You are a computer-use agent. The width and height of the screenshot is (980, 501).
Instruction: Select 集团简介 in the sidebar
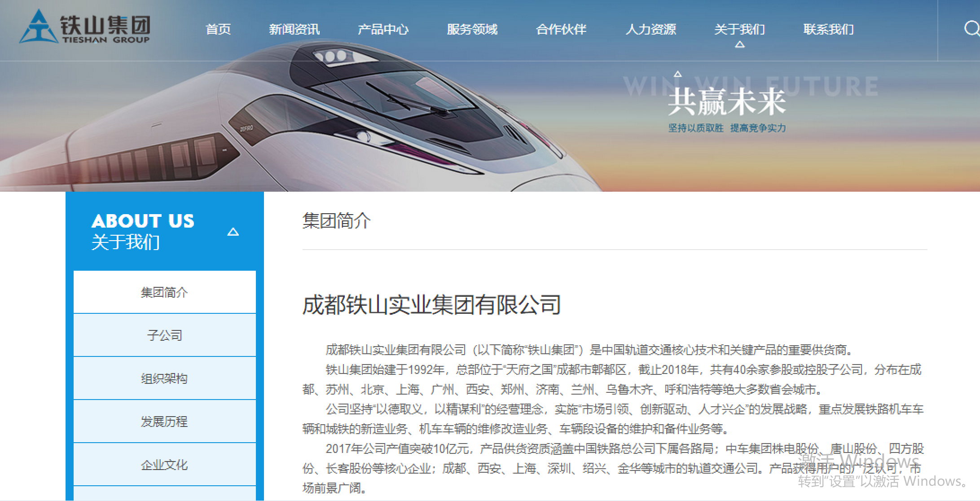(x=164, y=292)
